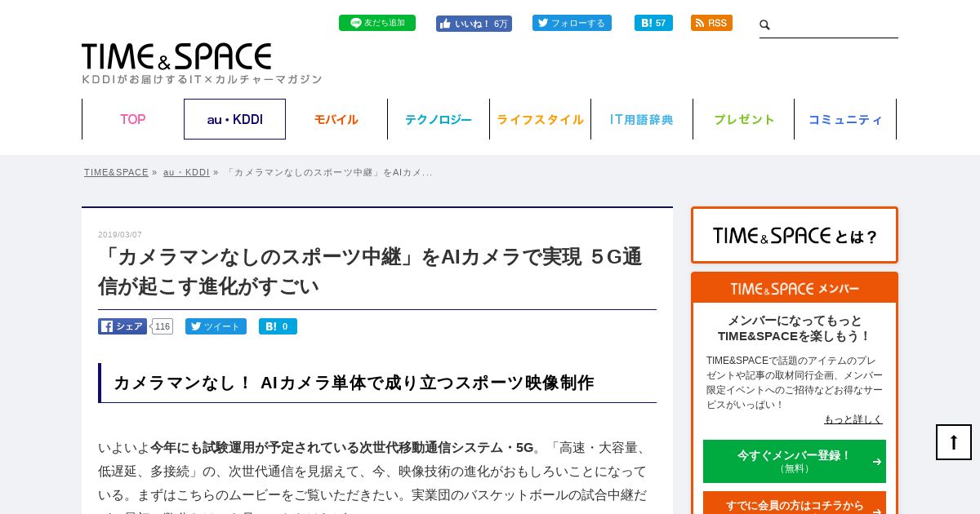980x514 pixels.
Task: Open the プレゼント navigation tab
Action: click(744, 119)
